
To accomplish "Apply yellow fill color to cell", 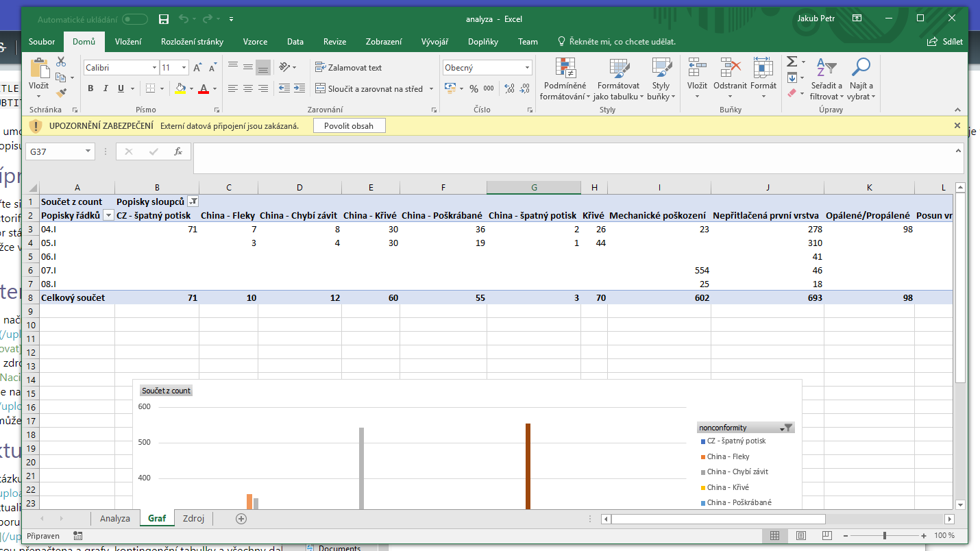I will pyautogui.click(x=180, y=88).
